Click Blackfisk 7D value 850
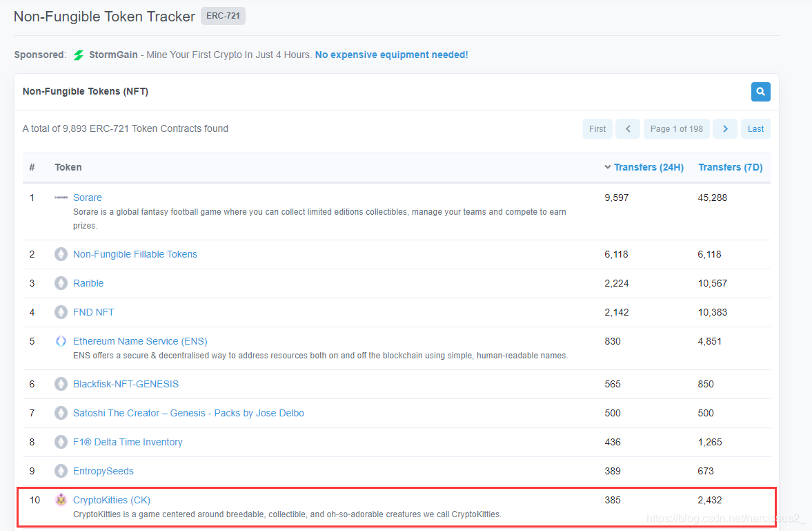 click(x=705, y=384)
